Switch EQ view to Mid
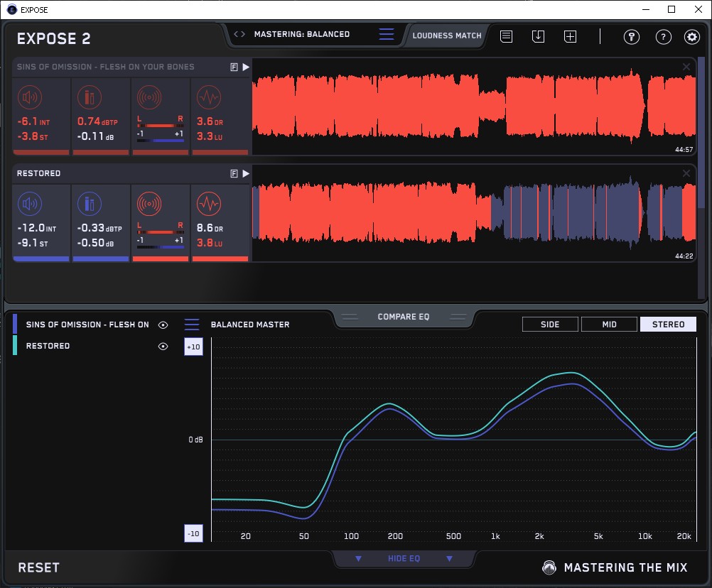This screenshot has height=588, width=712. pyautogui.click(x=610, y=325)
